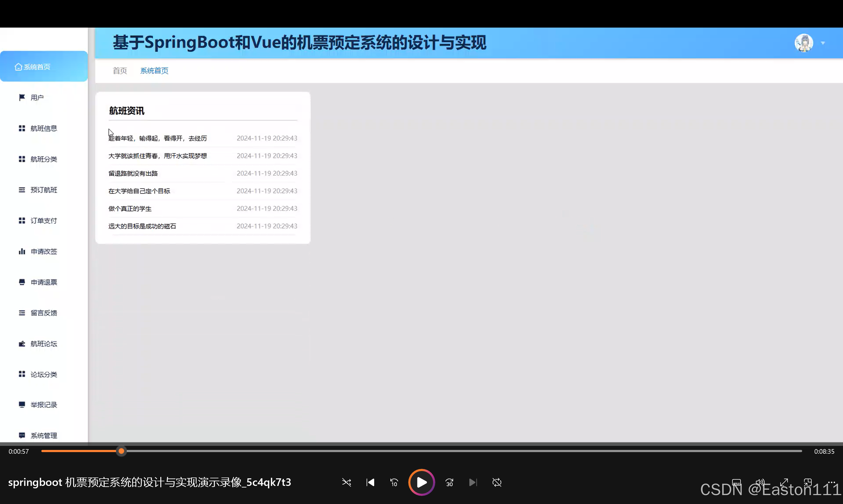
Task: Open news item 留退路就没有出路
Action: tap(133, 174)
